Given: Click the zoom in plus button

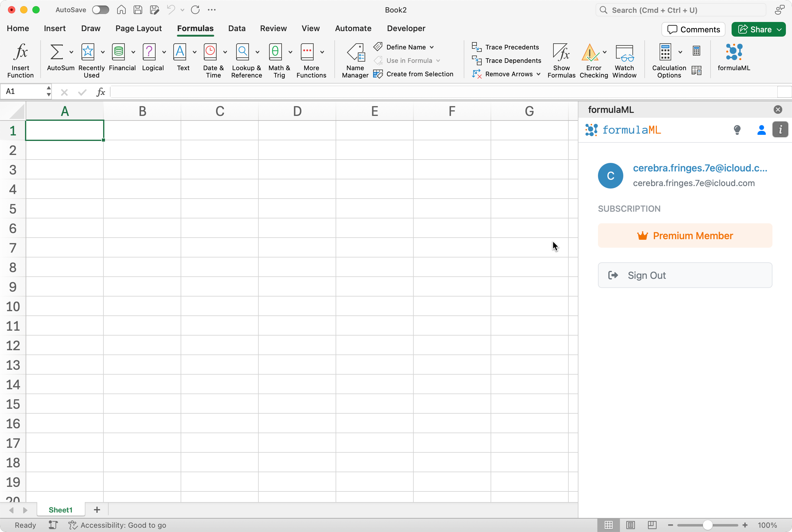Looking at the screenshot, I should tap(744, 525).
